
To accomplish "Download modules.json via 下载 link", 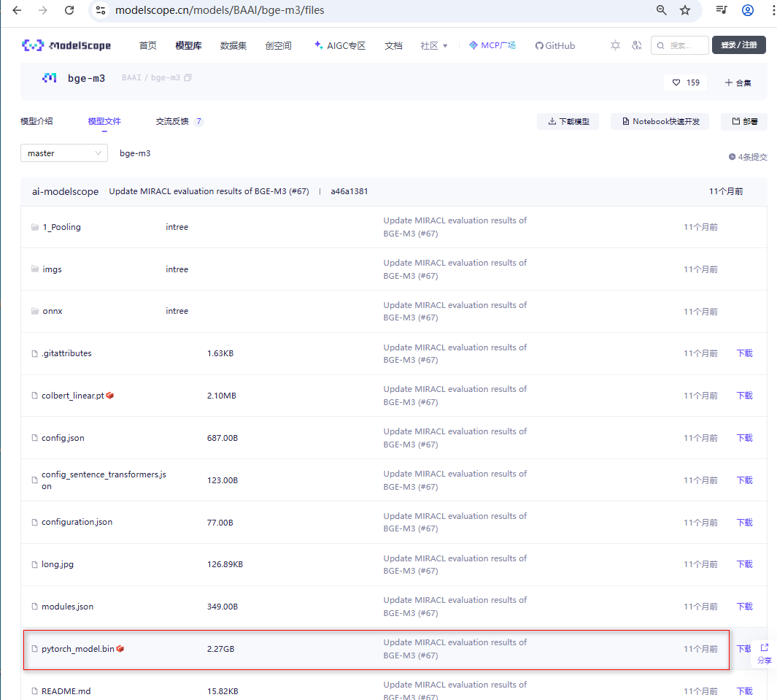I will 744,607.
